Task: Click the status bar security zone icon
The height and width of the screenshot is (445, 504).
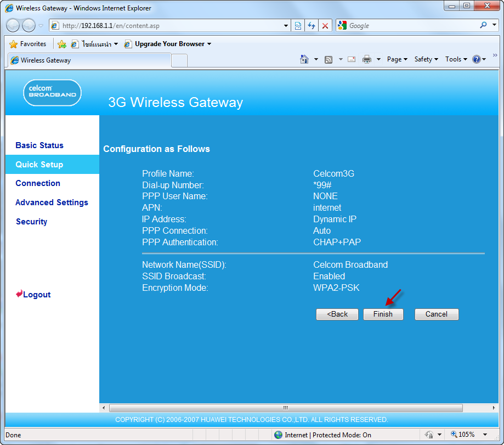Action: [429, 435]
